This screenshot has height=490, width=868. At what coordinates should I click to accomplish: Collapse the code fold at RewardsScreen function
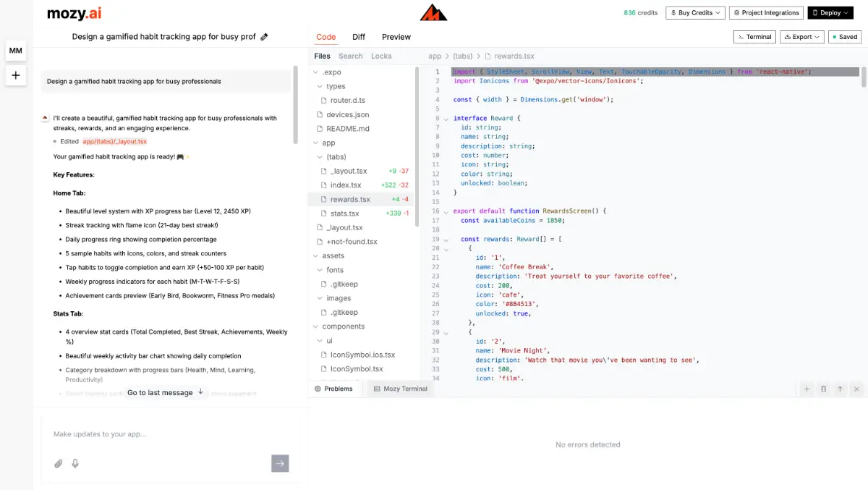coord(446,211)
